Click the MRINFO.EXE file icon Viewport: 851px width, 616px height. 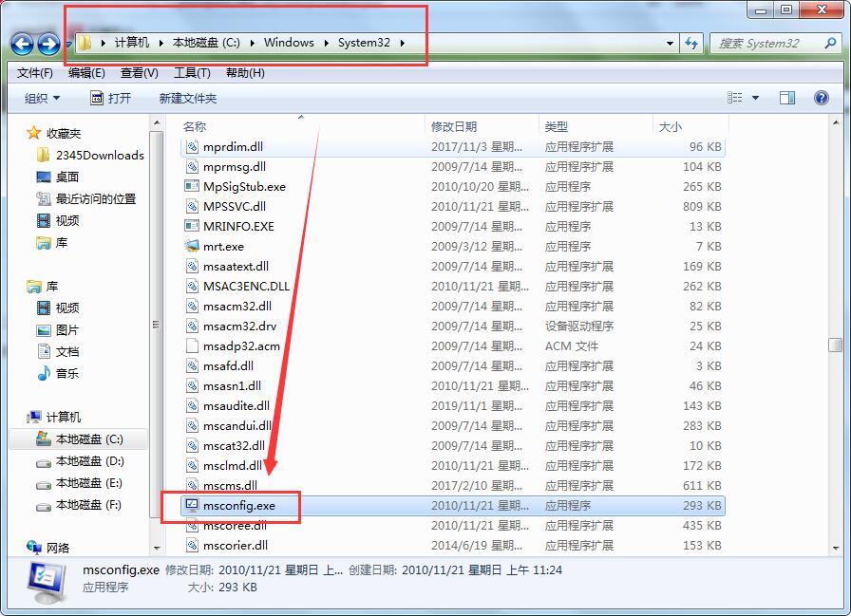pyautogui.click(x=192, y=226)
